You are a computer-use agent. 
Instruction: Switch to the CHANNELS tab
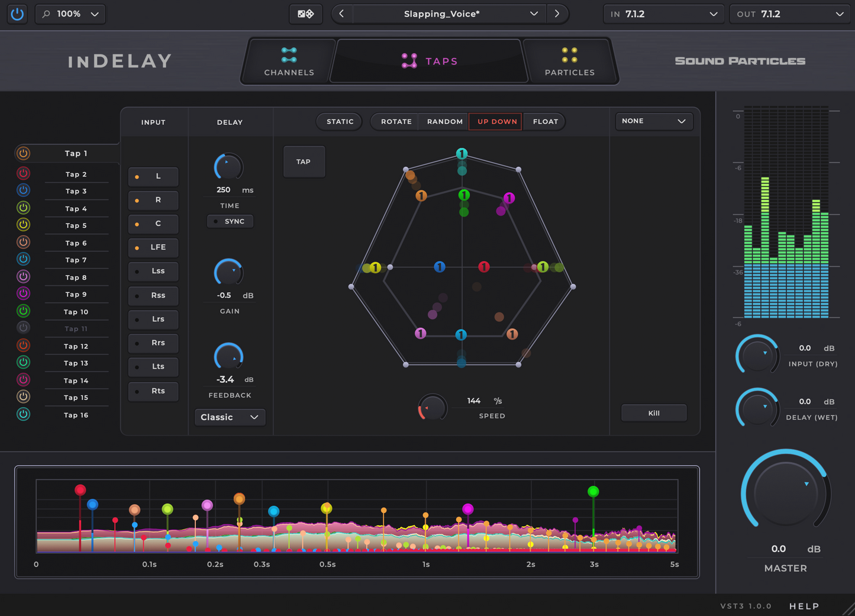(x=288, y=61)
